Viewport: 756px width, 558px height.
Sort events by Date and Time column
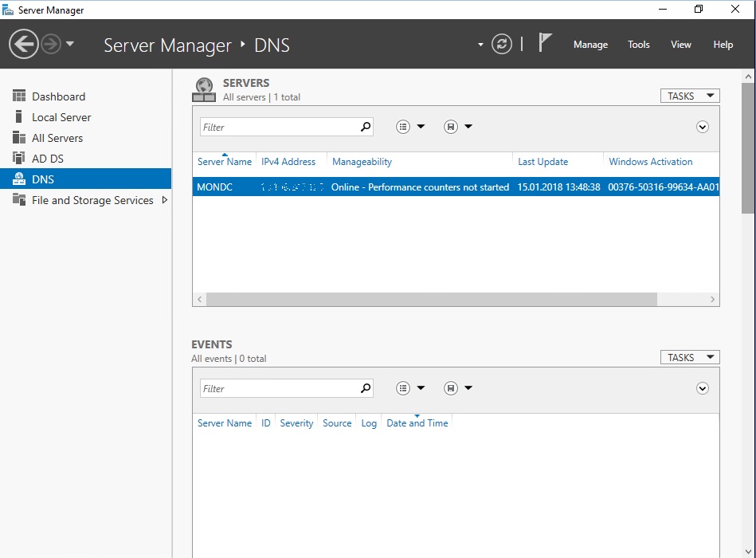pos(417,423)
